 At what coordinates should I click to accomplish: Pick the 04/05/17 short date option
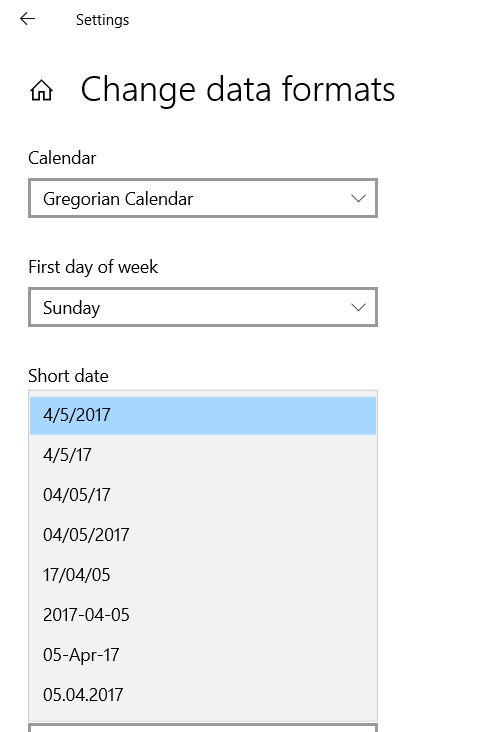tap(203, 495)
